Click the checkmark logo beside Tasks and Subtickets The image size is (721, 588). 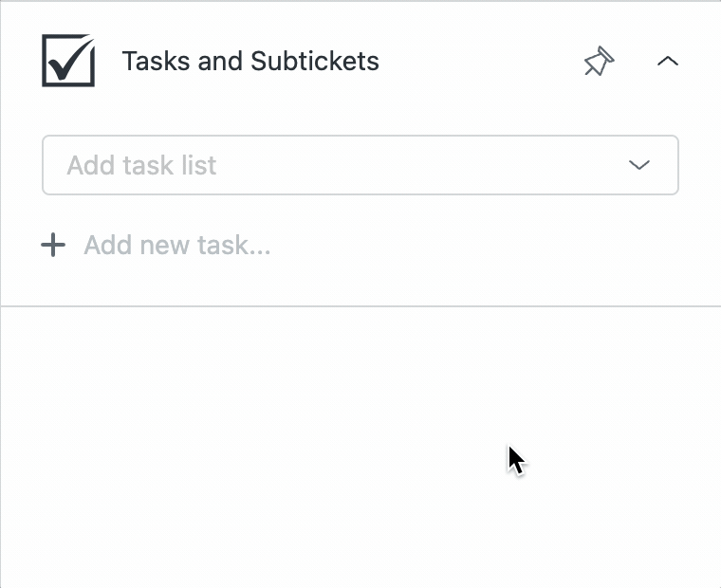(68, 61)
